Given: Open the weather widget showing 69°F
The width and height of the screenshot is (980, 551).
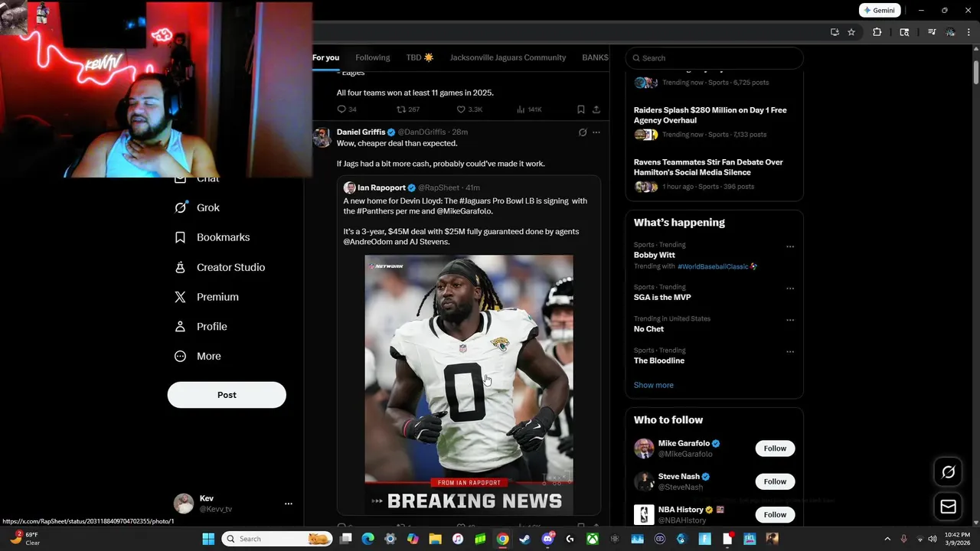Looking at the screenshot, I should (x=26, y=539).
